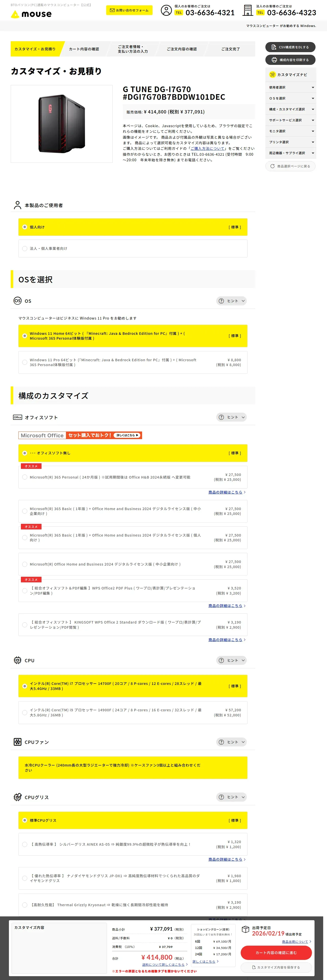Click the question mark icon in the OS hint
The height and width of the screenshot is (980, 327).
point(221,301)
